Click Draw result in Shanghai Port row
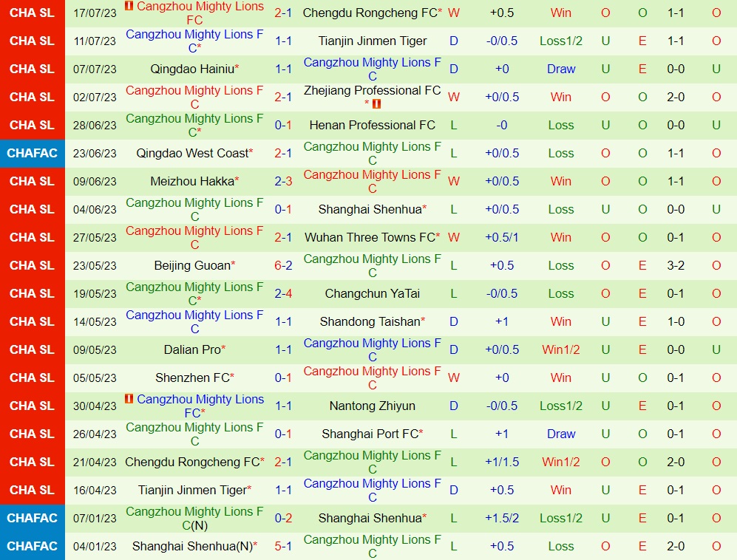This screenshot has height=560, width=737. click(x=561, y=434)
